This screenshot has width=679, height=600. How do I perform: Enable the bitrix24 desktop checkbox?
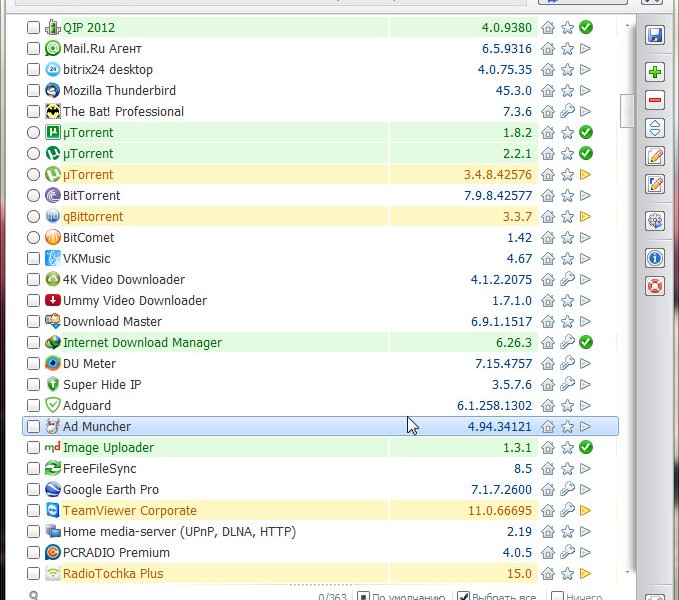coord(33,69)
